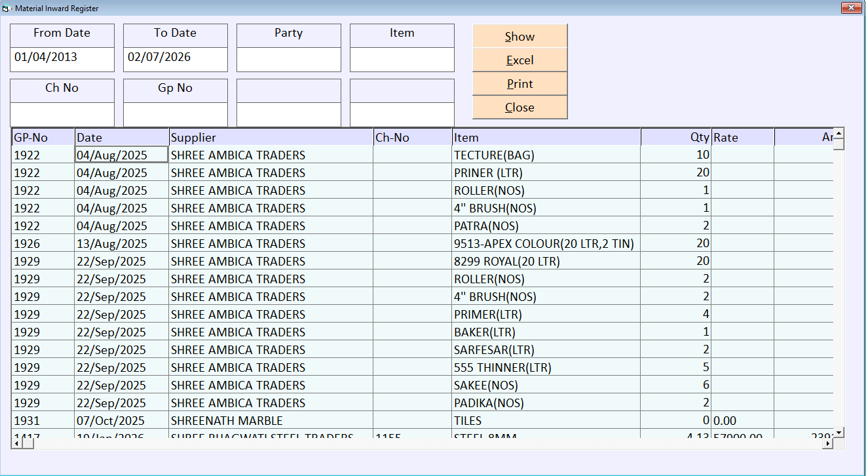Export the register with the Excel button
Image resolution: width=868 pixels, height=476 pixels.
click(x=519, y=60)
